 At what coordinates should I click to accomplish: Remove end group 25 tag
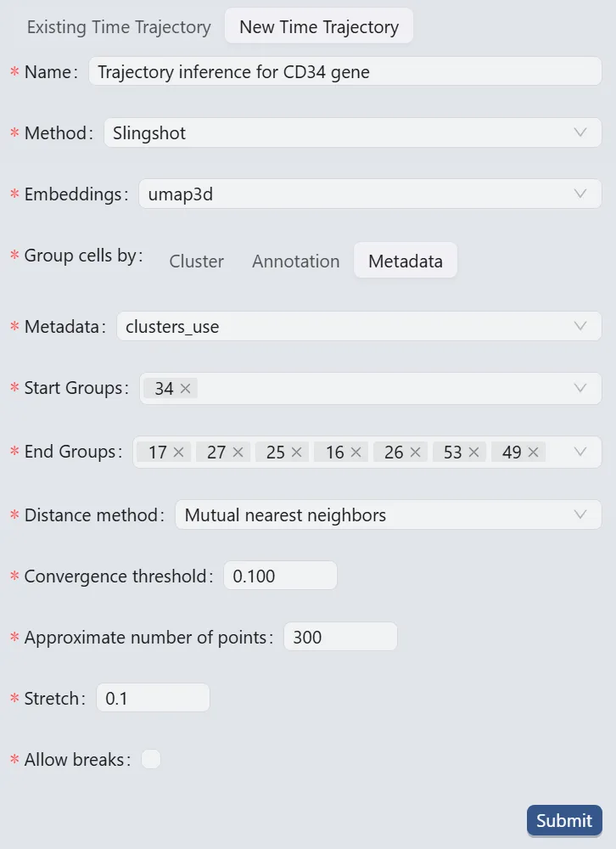point(296,453)
